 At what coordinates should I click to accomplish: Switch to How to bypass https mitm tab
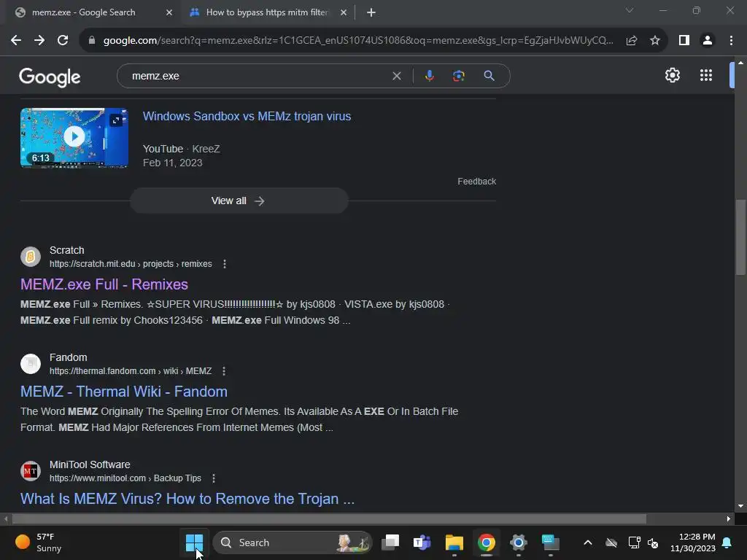coord(267,12)
